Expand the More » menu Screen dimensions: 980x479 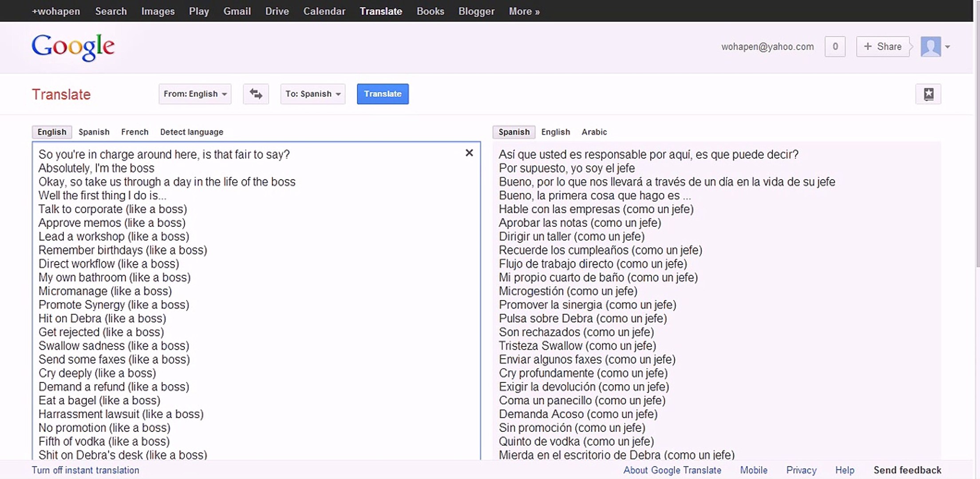pos(524,11)
